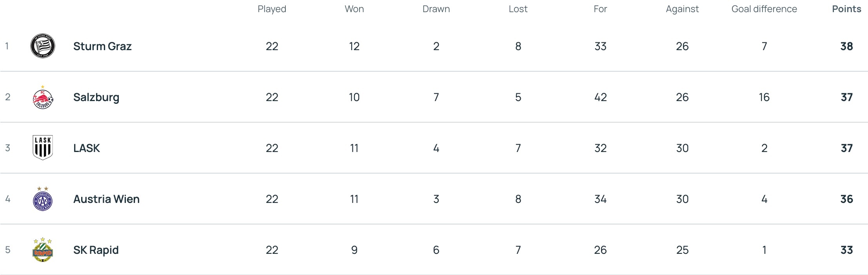Open the SK Rapid team link
Screen dimensions: 868x275
[x=96, y=250]
